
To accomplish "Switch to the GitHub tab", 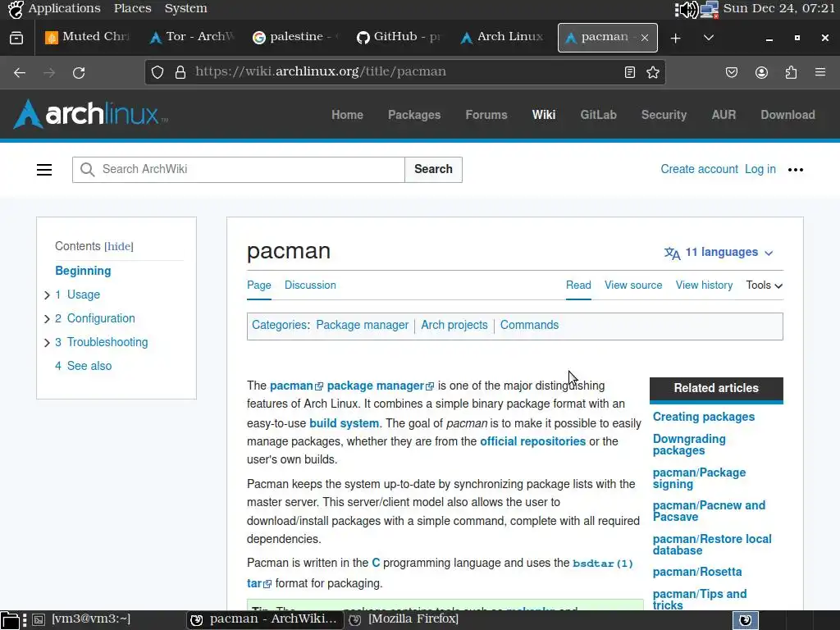I will point(400,37).
